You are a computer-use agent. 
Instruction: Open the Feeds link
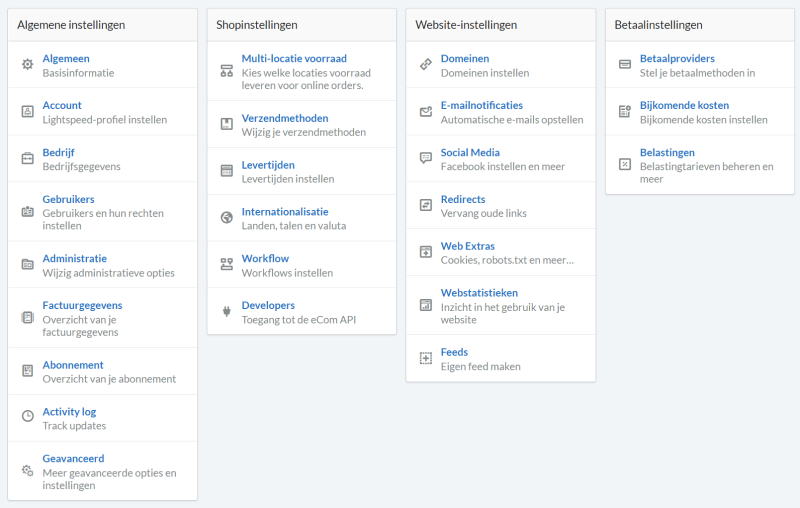click(454, 352)
